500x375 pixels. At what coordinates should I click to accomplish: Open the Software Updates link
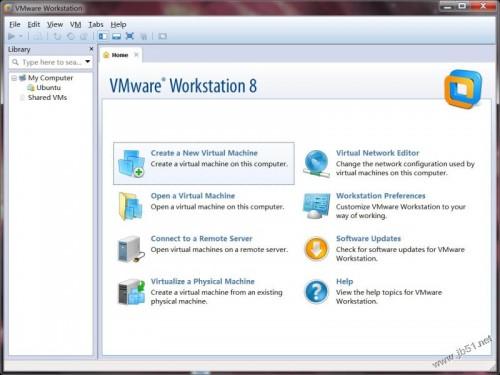coord(368,239)
